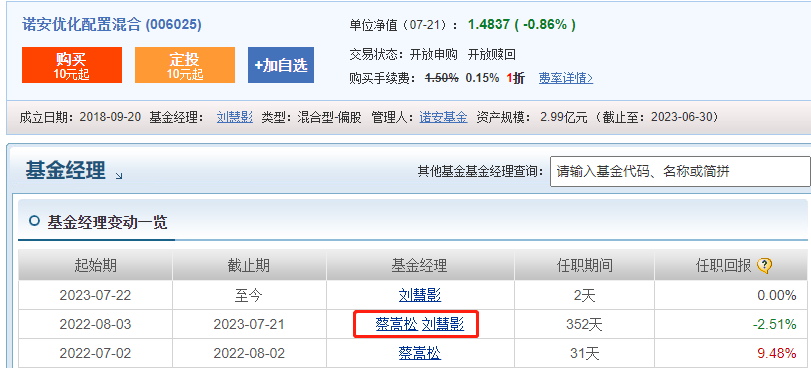Click the start date 2022-08-03 cell
The width and height of the screenshot is (811, 368).
(x=96, y=325)
